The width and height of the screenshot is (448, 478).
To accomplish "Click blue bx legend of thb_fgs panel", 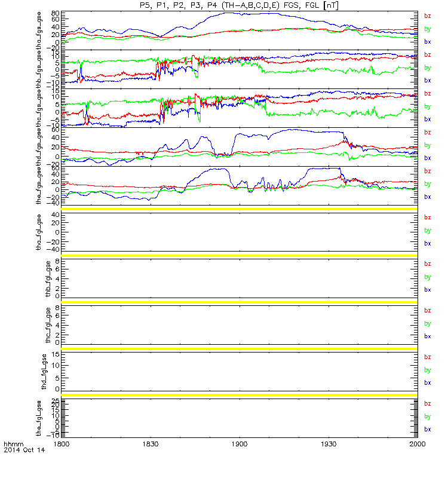I will click(x=428, y=81).
